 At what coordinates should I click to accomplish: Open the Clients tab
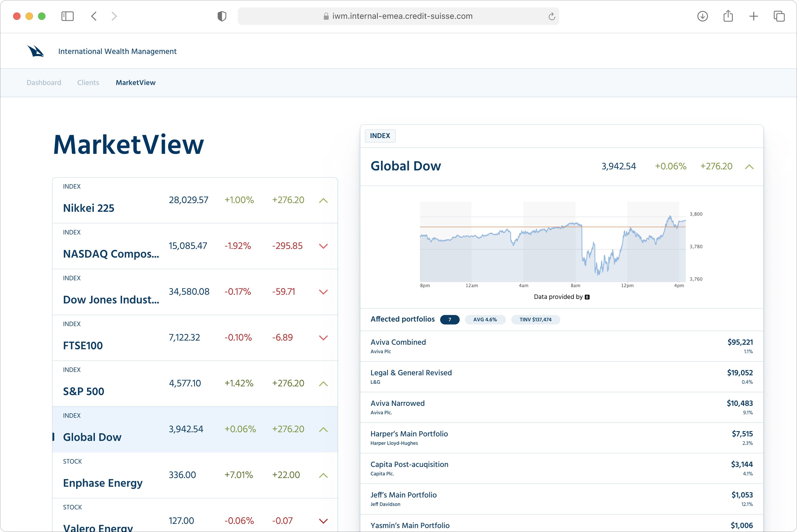coord(88,82)
